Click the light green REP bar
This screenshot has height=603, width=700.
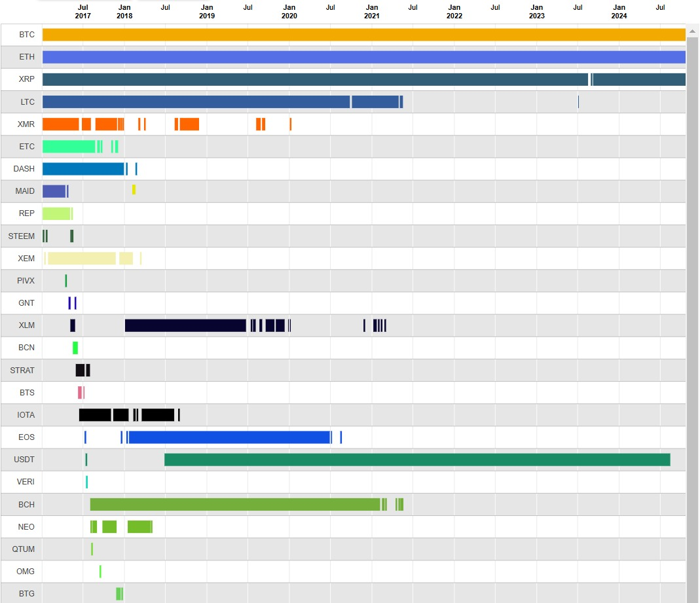point(56,213)
